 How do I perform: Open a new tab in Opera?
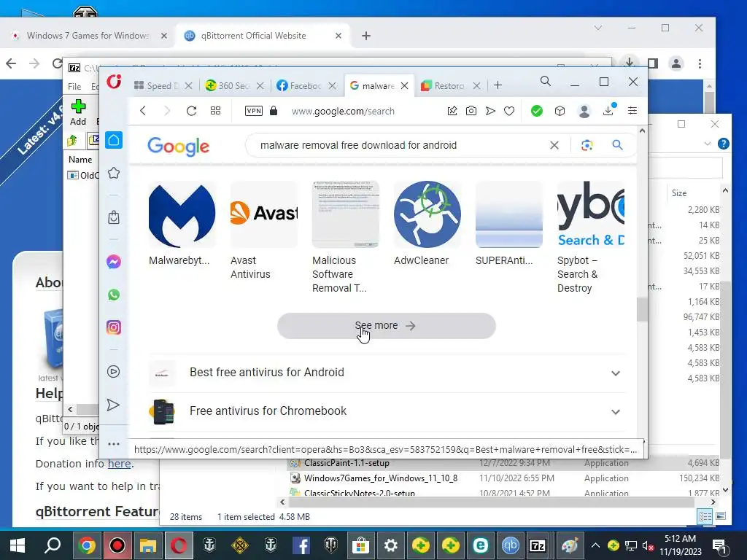[498, 85]
